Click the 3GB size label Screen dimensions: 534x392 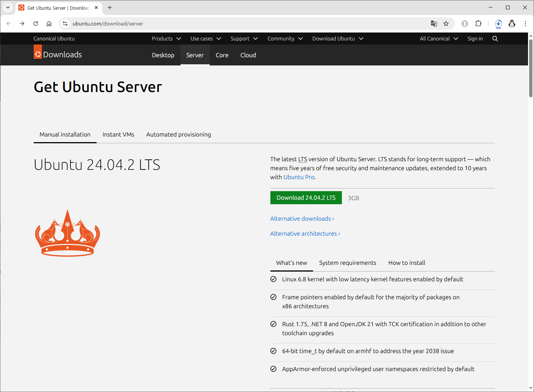tap(354, 198)
